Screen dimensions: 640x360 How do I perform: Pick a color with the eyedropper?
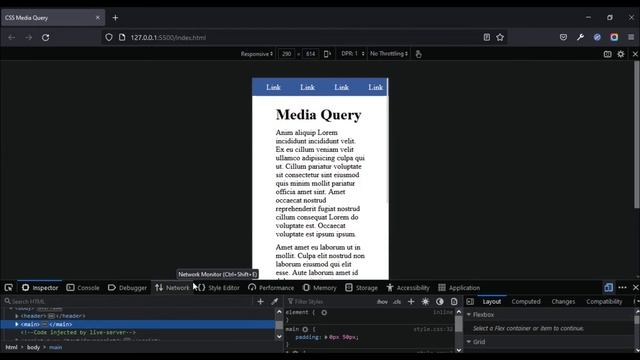(274, 301)
